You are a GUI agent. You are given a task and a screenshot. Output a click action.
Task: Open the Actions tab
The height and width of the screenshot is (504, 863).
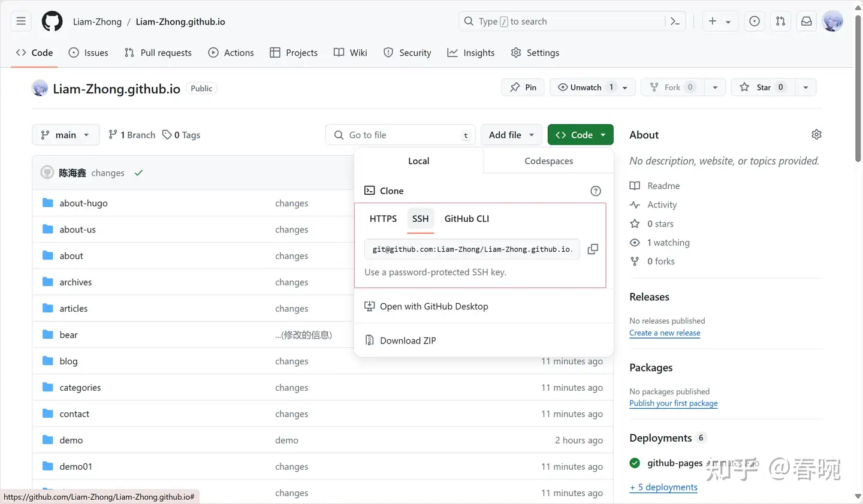(231, 53)
